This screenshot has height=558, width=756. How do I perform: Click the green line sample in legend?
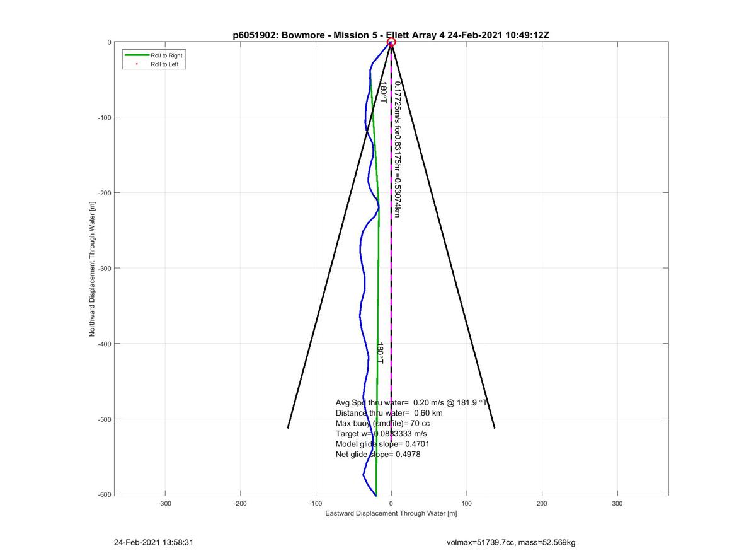click(137, 55)
